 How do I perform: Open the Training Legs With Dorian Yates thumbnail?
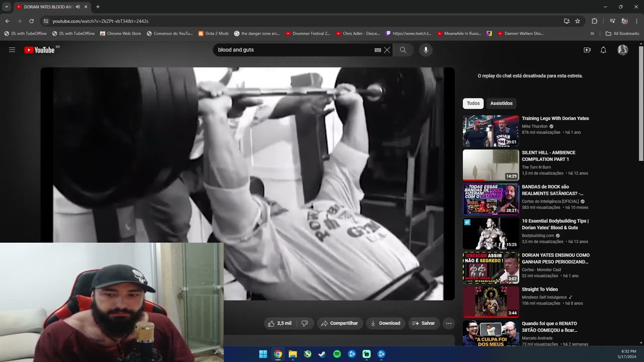[491, 131]
